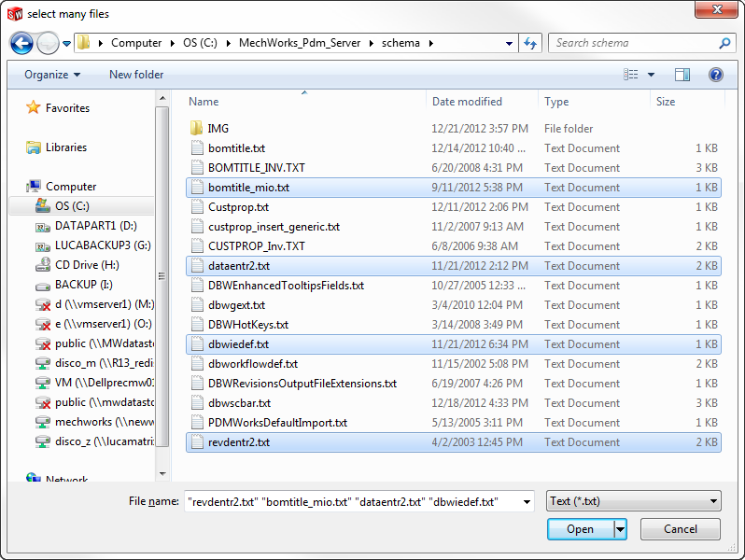The image size is (745, 560).
Task: Expand the arrow after schema in path
Action: tap(431, 43)
